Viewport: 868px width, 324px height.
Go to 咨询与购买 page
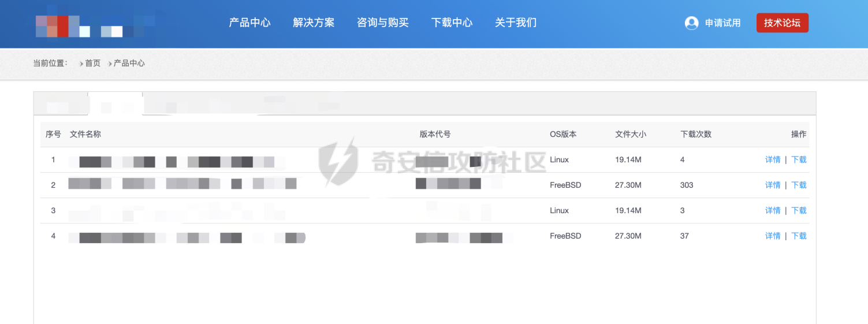tap(382, 23)
